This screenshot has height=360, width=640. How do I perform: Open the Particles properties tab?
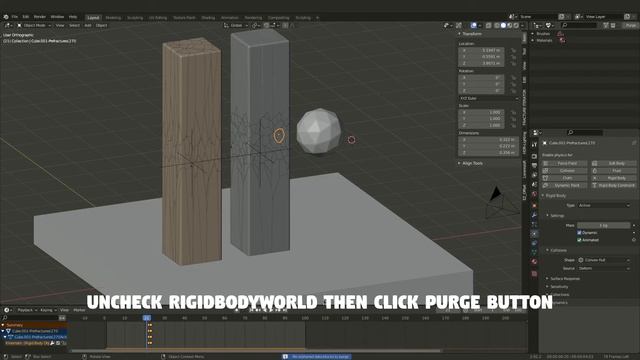(534, 224)
